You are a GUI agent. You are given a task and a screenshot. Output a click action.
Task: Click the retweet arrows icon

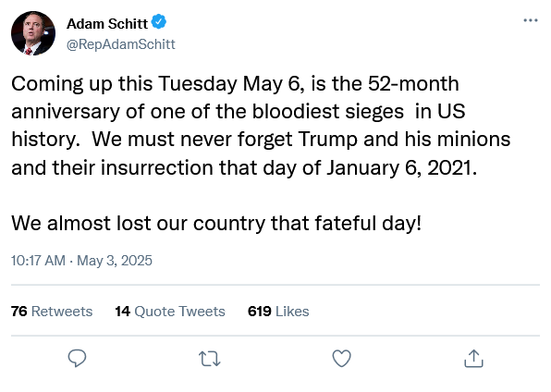click(210, 359)
